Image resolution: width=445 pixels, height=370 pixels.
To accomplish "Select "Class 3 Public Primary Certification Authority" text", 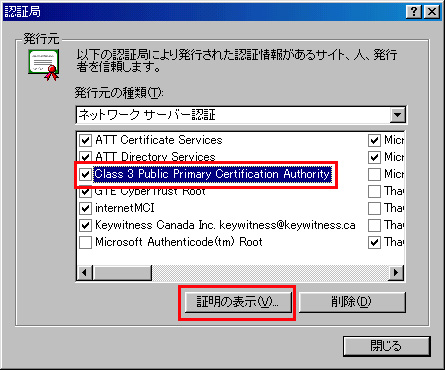I will point(212,174).
